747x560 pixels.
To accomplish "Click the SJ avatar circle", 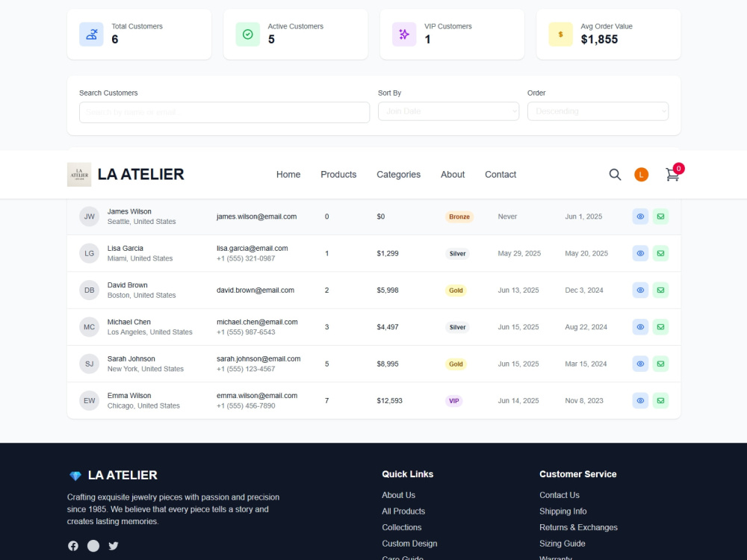I will 89,364.
